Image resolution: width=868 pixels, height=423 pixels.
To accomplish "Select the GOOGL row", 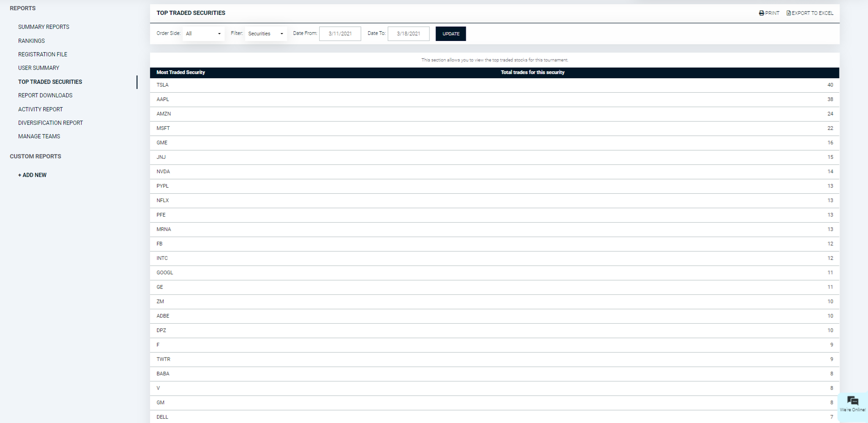I will pyautogui.click(x=495, y=273).
